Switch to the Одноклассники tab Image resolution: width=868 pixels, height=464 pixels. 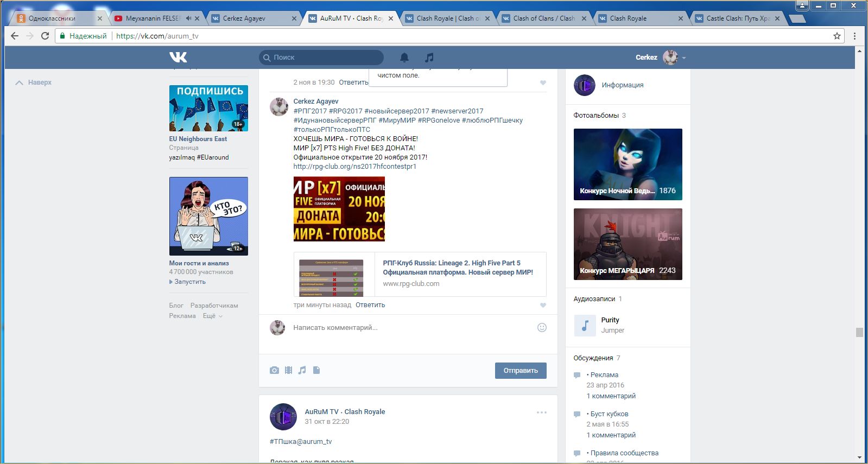(x=52, y=18)
